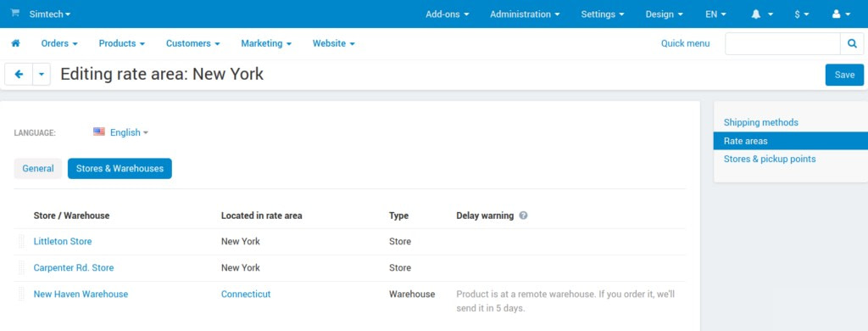This screenshot has width=868, height=331.
Task: Expand the Add-ons menu
Action: (448, 14)
